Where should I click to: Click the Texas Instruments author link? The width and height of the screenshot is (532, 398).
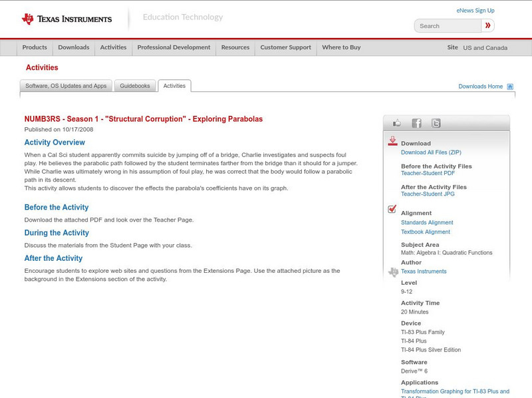[x=424, y=272]
